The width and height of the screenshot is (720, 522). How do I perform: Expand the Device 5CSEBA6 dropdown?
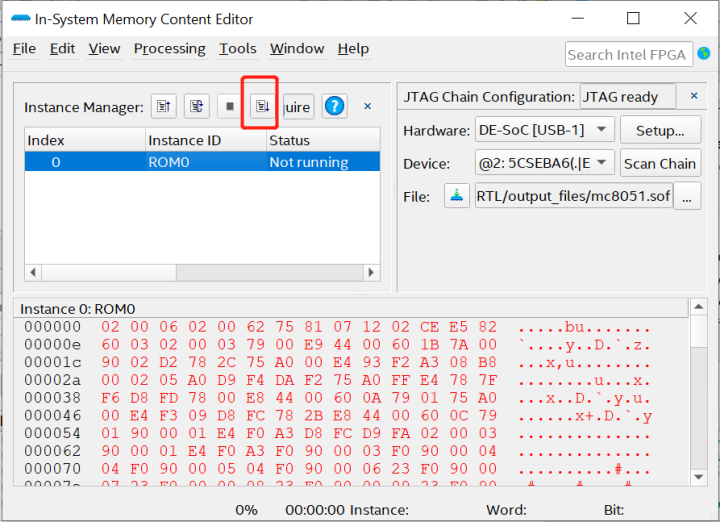coord(545,163)
